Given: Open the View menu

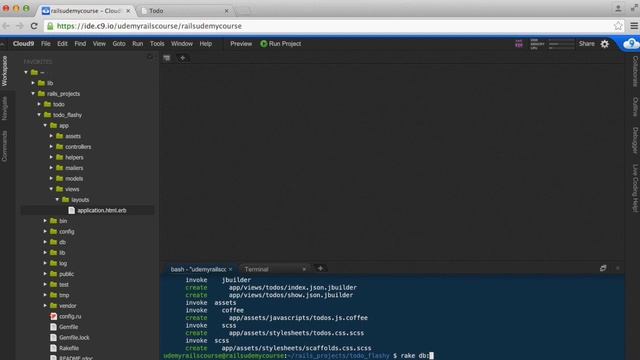Looking at the screenshot, I should [x=99, y=44].
